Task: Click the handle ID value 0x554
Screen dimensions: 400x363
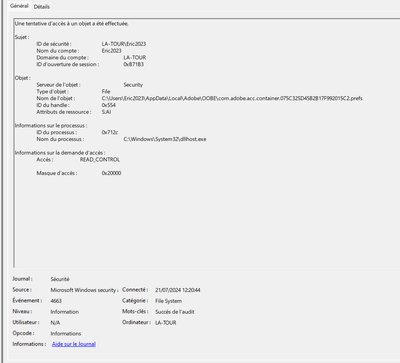Action: tap(109, 105)
